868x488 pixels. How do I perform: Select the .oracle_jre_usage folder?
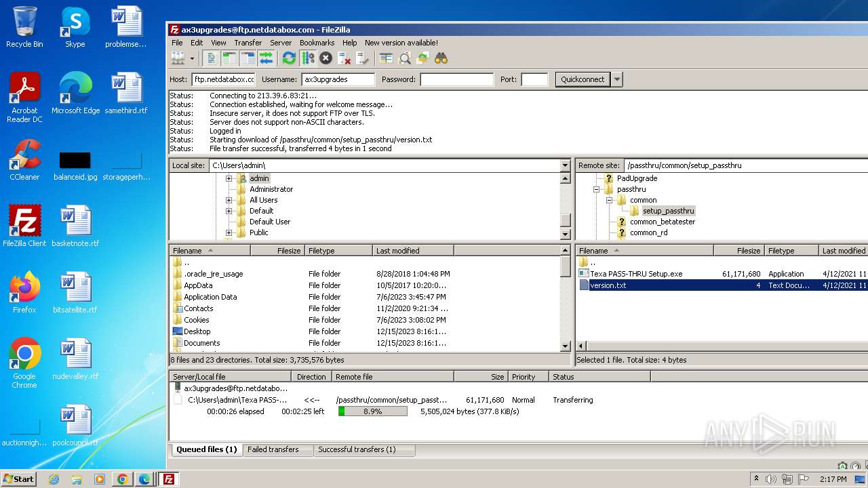(213, 274)
